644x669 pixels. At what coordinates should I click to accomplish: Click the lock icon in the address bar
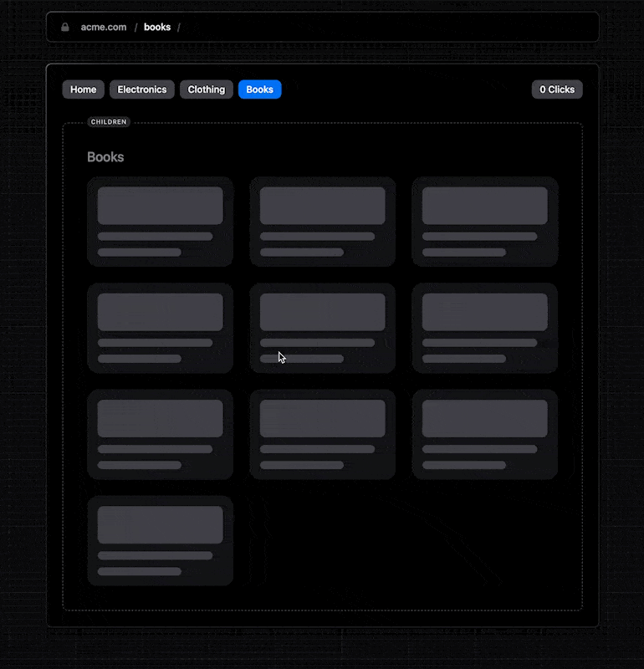65,27
